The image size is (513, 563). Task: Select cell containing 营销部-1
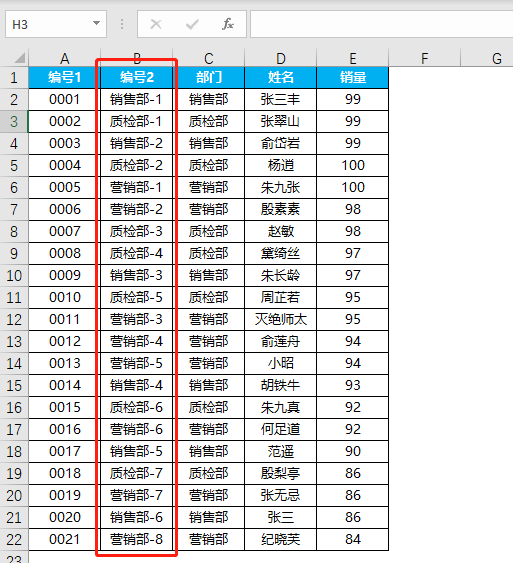[x=137, y=187]
